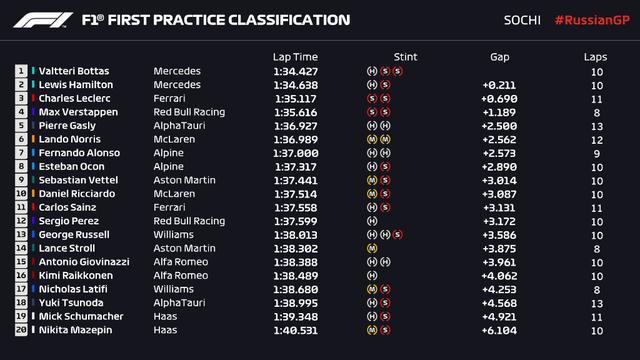Viewport: 640px width, 360px height.
Task: Click the medium tyre icon for Lance Stroll
Action: pos(372,248)
